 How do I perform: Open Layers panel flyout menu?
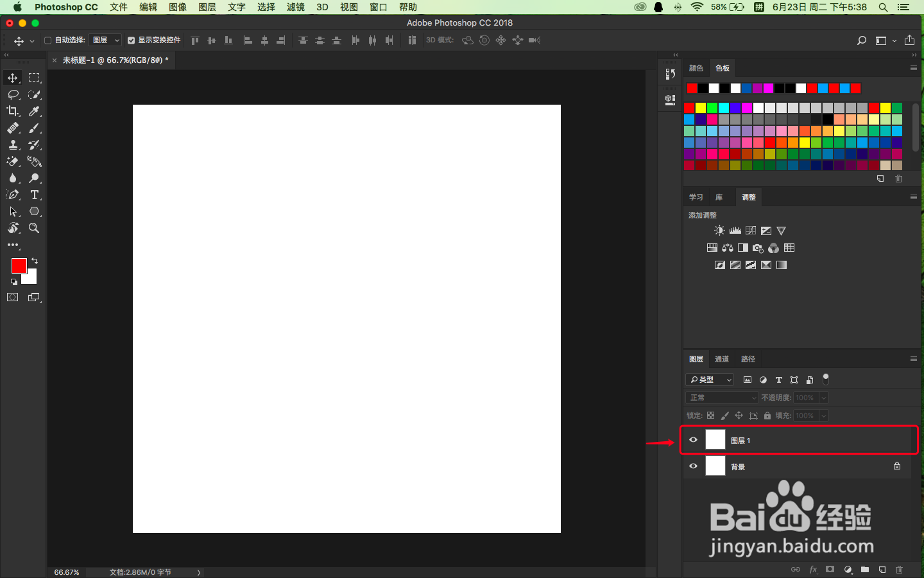coord(914,359)
